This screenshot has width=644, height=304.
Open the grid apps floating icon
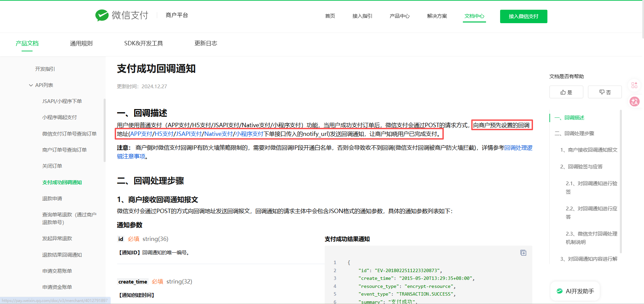pos(634,85)
